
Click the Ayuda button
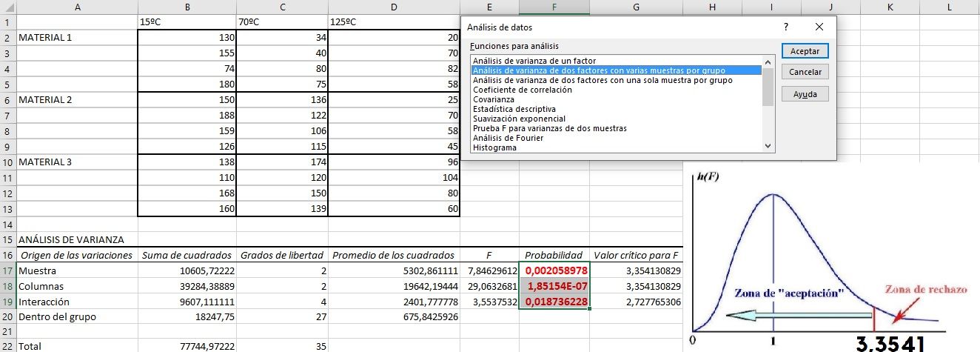click(x=805, y=94)
